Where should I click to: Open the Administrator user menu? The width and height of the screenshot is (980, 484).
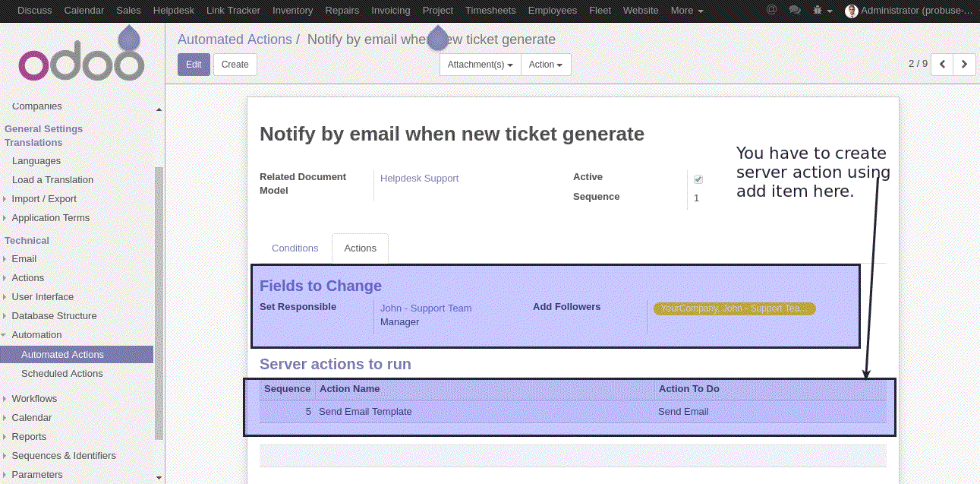click(x=909, y=11)
